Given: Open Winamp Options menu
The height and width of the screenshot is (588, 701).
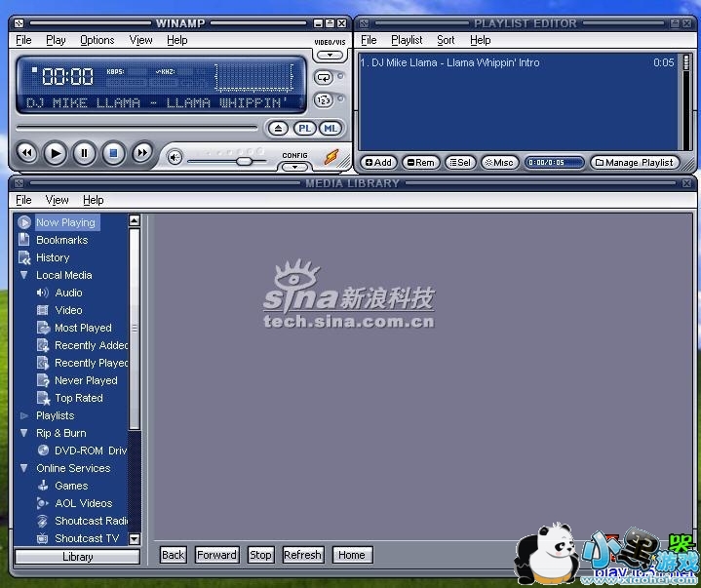Looking at the screenshot, I should (x=97, y=40).
